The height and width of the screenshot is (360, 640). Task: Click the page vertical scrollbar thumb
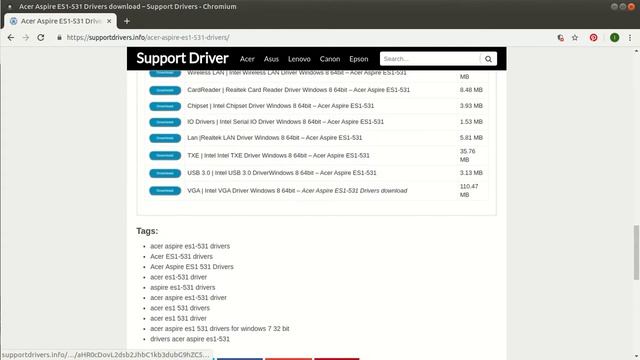click(636, 252)
